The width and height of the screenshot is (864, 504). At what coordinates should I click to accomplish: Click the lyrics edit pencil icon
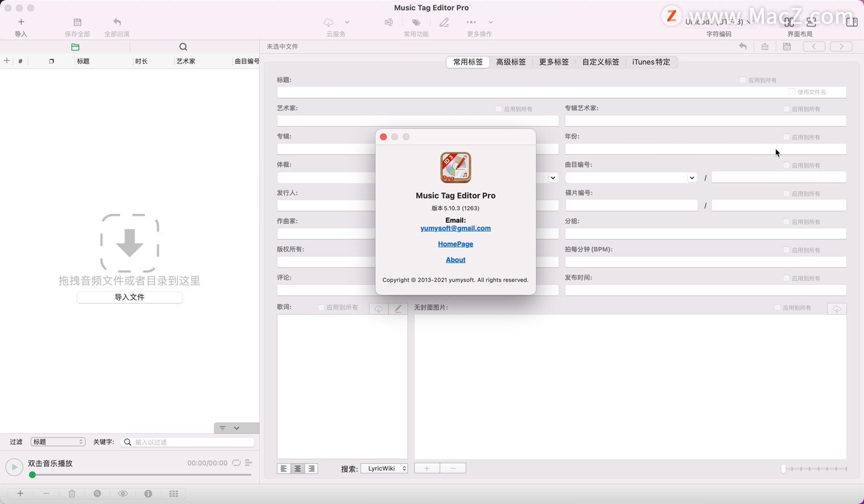tap(398, 309)
